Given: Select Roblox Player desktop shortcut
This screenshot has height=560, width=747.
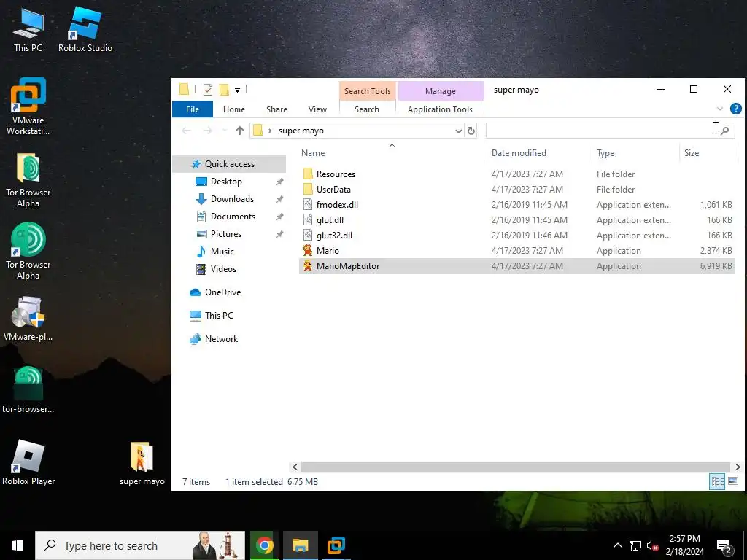Looking at the screenshot, I should 28,462.
